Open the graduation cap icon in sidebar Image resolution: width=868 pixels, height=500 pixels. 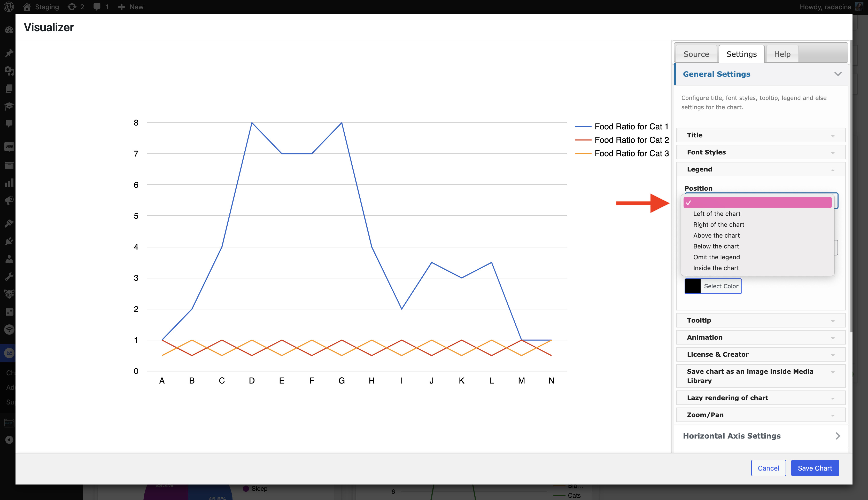point(9,106)
